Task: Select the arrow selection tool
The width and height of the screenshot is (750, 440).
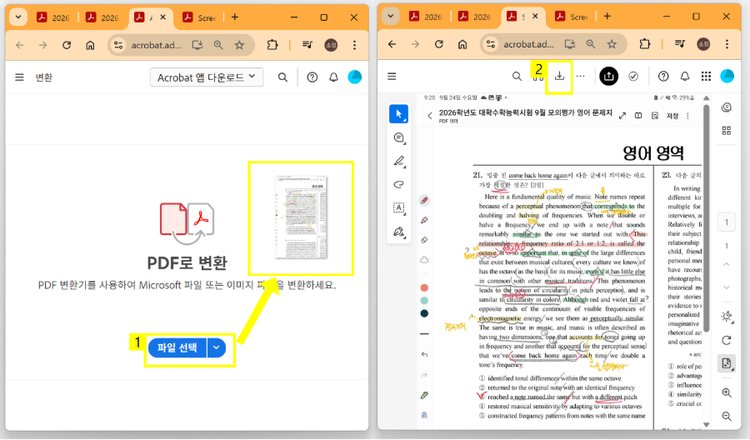Action: [398, 114]
